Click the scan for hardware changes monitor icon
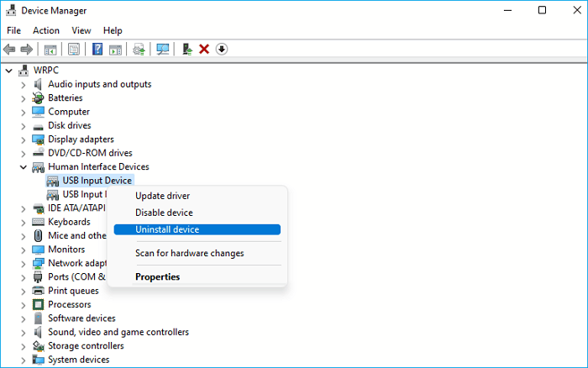This screenshot has width=588, height=368. (163, 50)
